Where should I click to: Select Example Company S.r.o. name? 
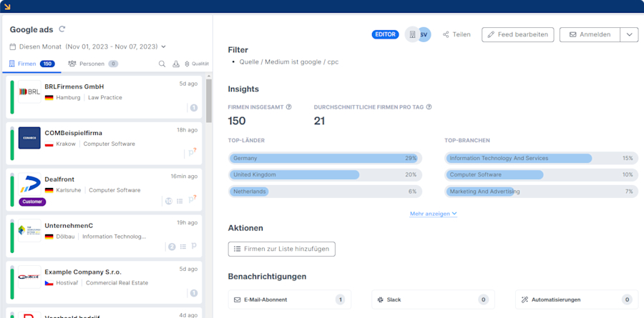pos(83,272)
